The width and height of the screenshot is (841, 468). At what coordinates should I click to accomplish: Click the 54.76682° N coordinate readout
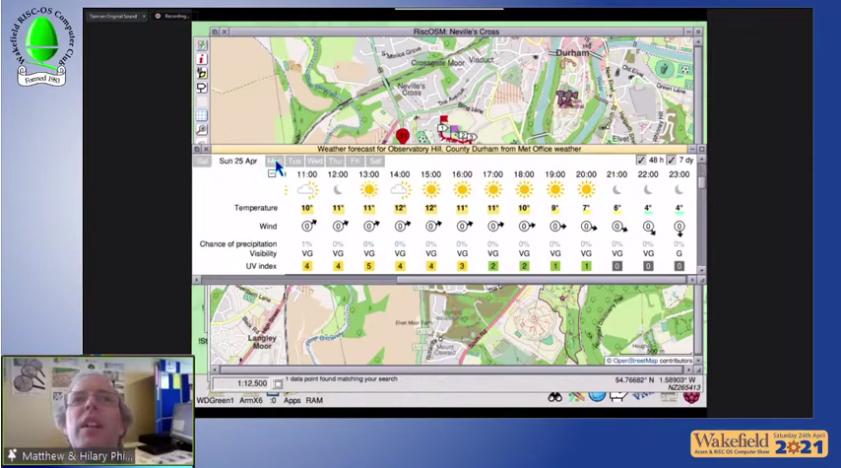(635, 380)
